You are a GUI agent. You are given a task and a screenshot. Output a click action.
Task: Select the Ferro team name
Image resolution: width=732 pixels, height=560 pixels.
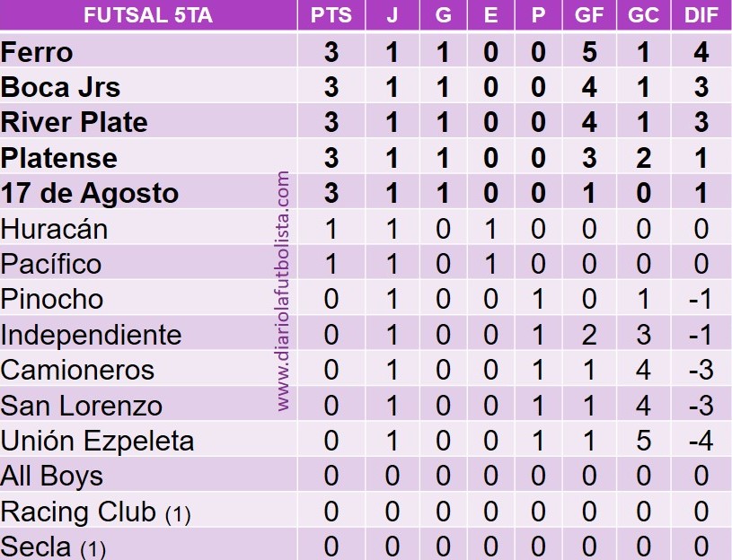pyautogui.click(x=37, y=52)
